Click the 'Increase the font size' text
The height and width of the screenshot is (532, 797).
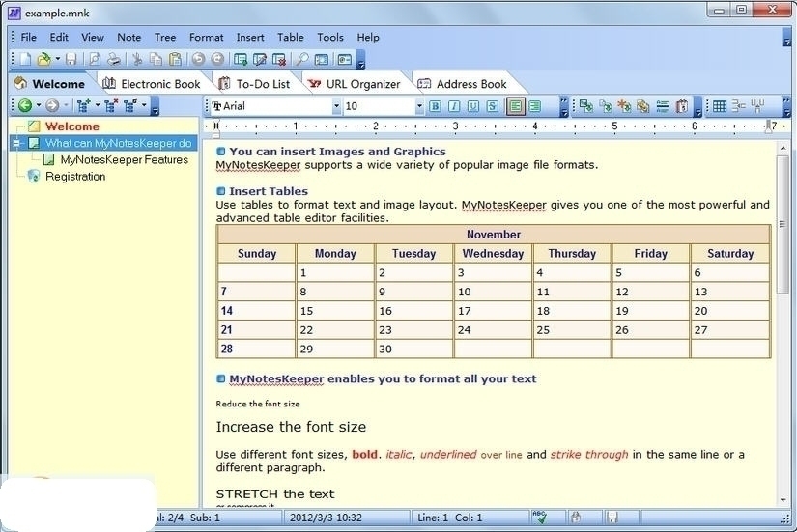click(x=291, y=427)
